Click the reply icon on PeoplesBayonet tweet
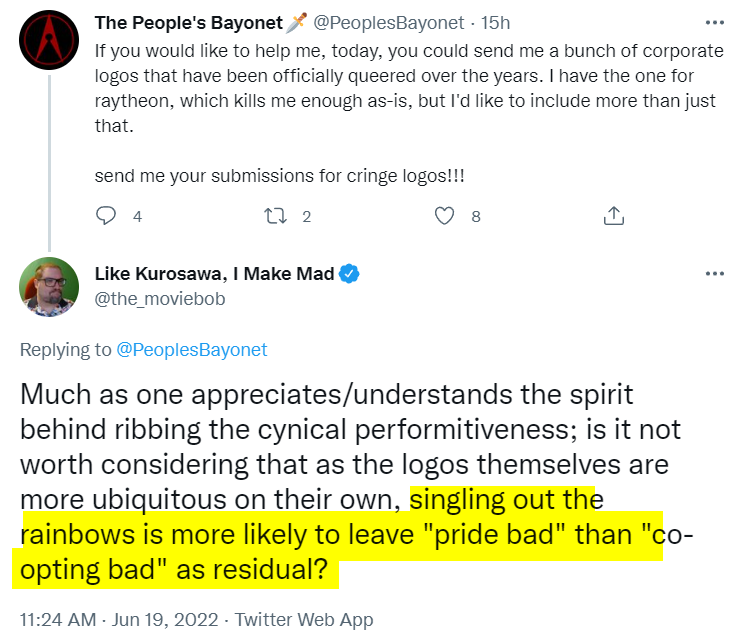 coord(106,215)
